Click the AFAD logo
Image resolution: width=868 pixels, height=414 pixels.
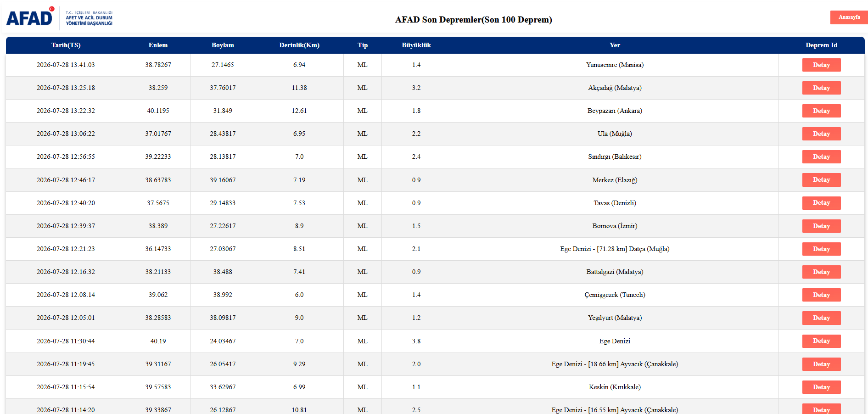tap(60, 17)
